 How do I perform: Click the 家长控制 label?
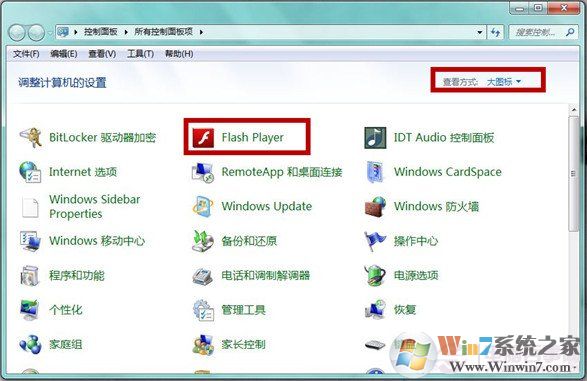(x=243, y=344)
